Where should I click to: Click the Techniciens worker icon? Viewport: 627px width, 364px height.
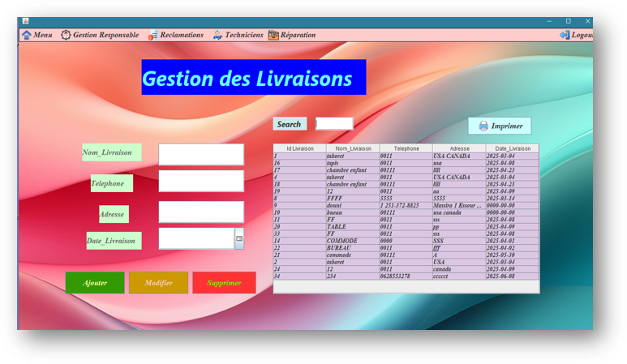217,35
